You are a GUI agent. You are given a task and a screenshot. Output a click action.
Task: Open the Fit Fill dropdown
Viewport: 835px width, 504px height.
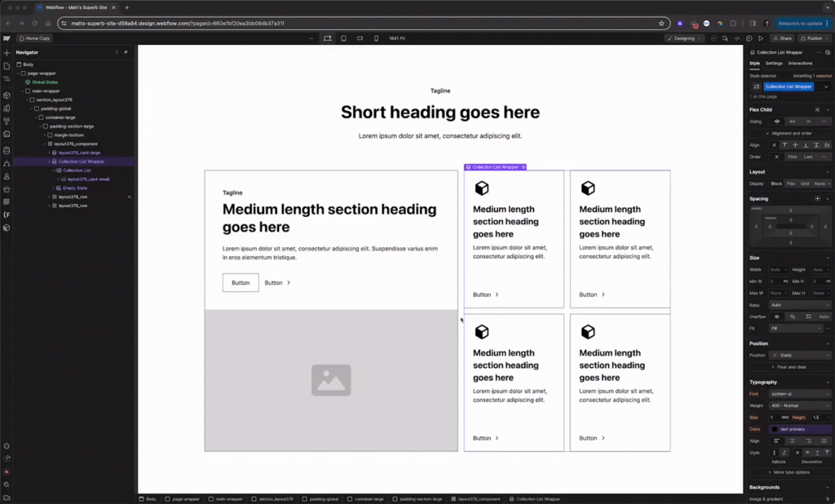click(796, 328)
